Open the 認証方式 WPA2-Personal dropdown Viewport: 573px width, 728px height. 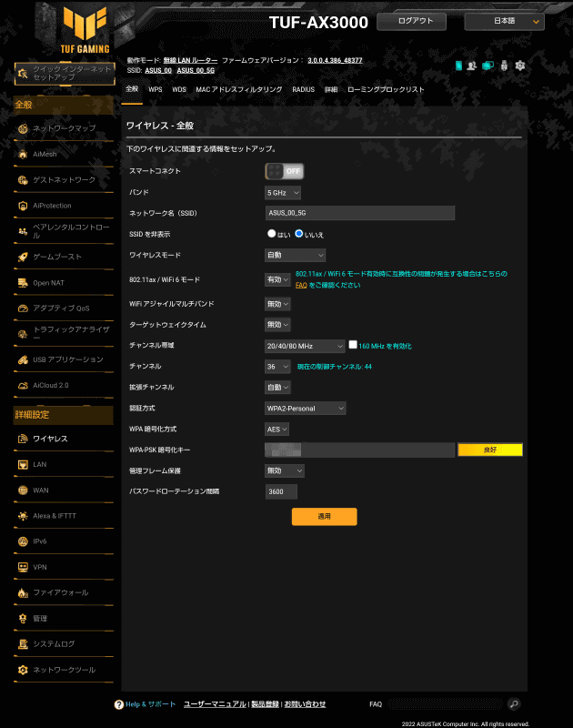click(x=306, y=409)
